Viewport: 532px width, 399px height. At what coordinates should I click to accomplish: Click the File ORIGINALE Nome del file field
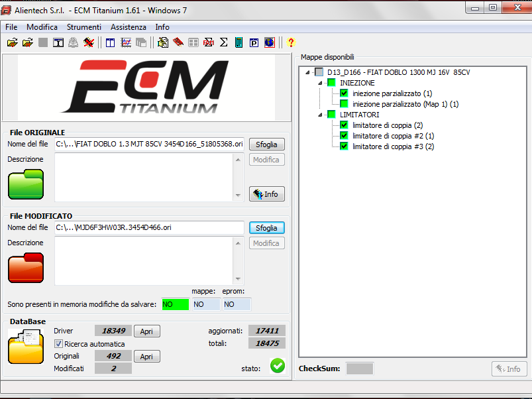[149, 144]
